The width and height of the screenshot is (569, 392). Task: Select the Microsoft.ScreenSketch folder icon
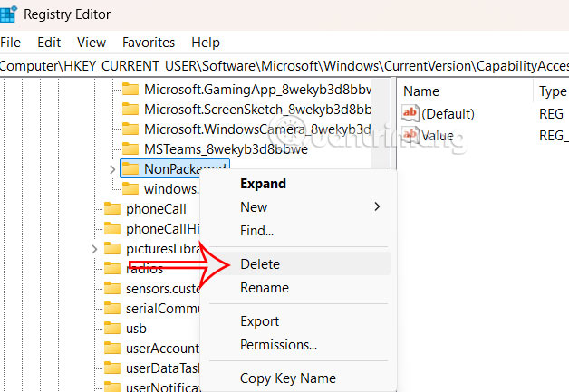click(130, 110)
